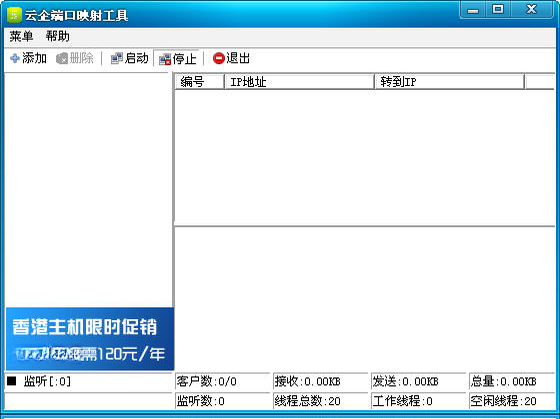
Task: Click the 接收 status panel
Action: coord(320,381)
